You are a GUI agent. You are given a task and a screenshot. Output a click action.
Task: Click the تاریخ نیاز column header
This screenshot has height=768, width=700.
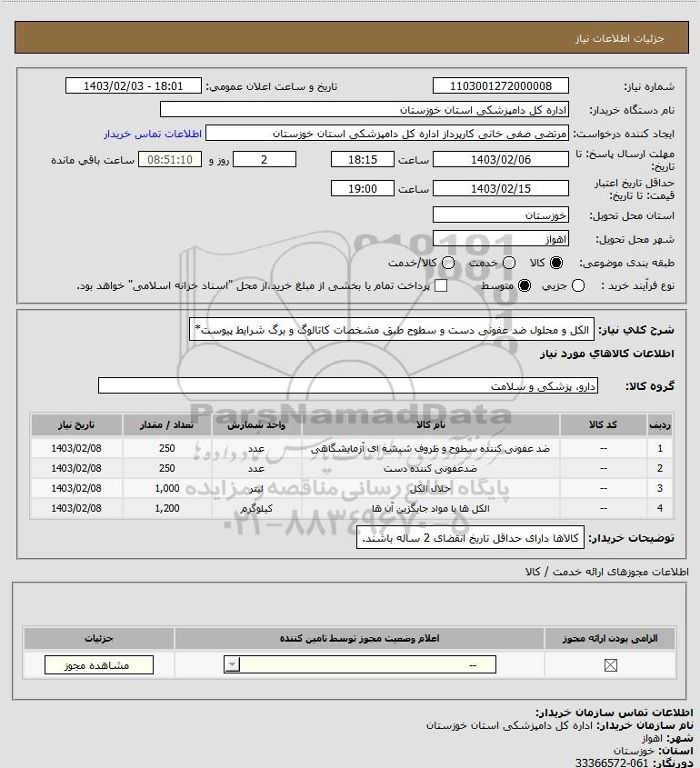[76, 425]
